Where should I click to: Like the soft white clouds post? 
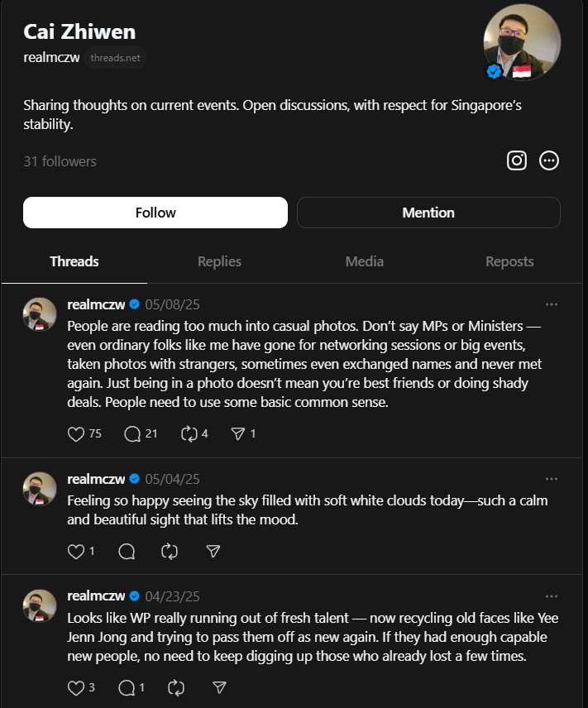[x=76, y=552]
